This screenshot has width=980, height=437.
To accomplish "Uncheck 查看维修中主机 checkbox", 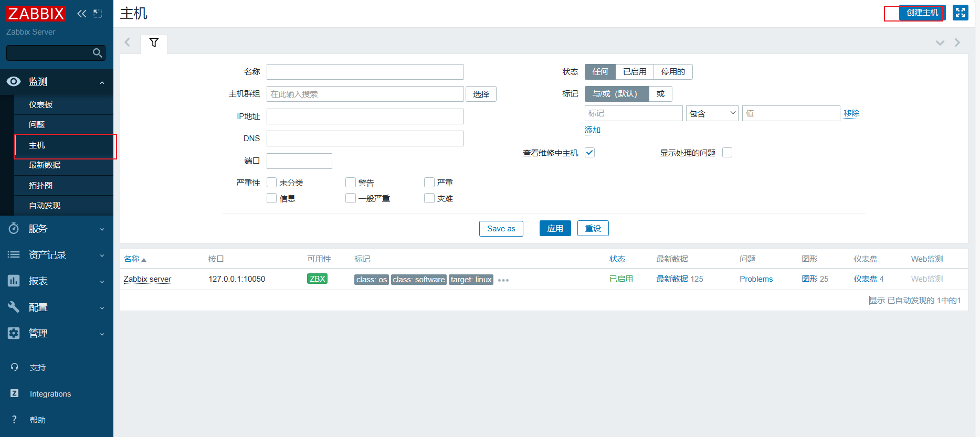I will point(590,153).
